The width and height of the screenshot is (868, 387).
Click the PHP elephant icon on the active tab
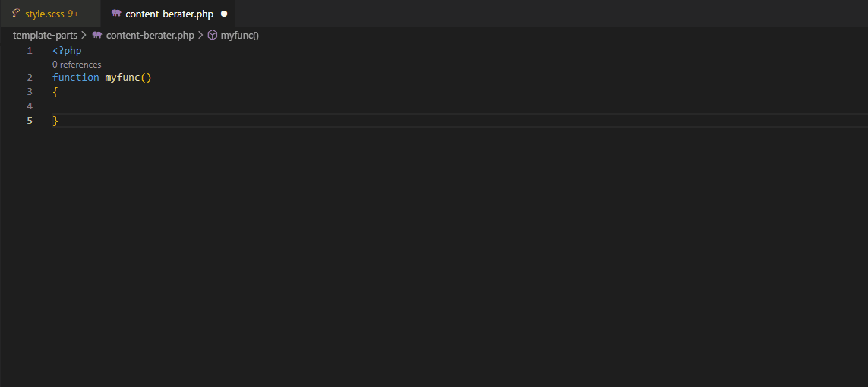tap(115, 13)
